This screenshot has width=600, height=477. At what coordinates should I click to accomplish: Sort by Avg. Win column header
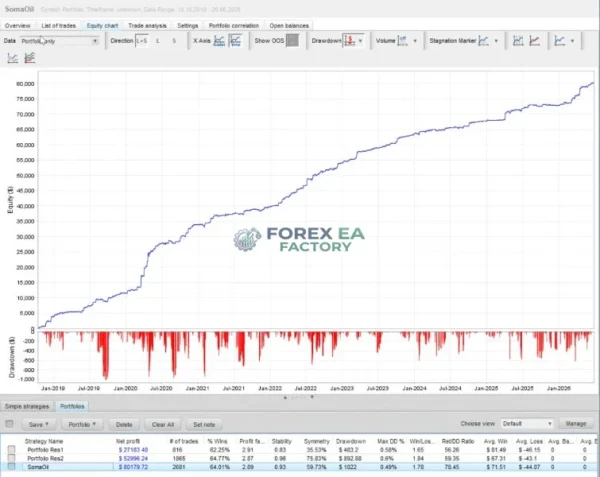[495, 441]
